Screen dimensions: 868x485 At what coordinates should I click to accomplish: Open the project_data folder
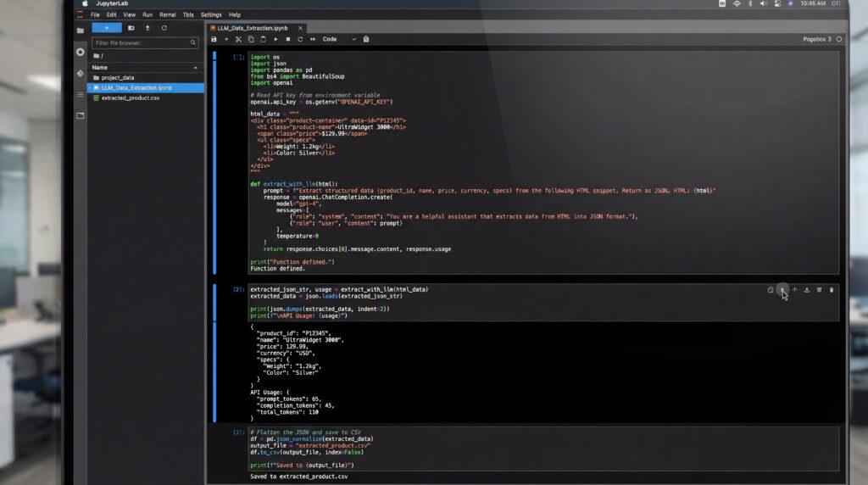point(117,77)
